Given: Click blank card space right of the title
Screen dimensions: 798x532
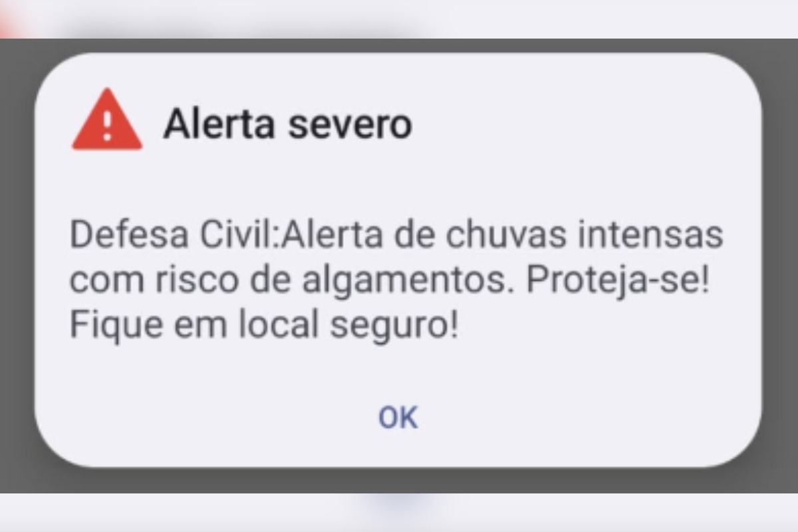Looking at the screenshot, I should point(585,124).
